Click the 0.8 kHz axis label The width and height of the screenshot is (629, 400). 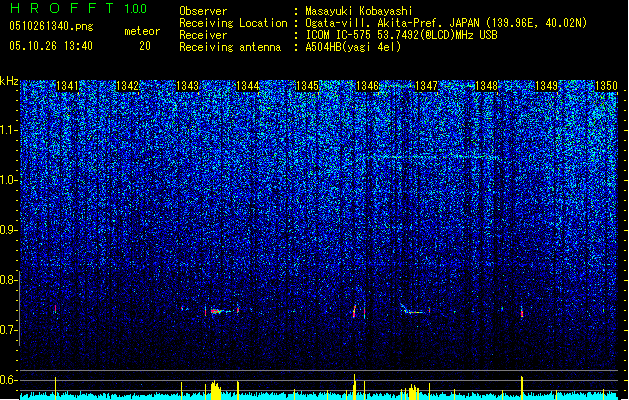9,280
